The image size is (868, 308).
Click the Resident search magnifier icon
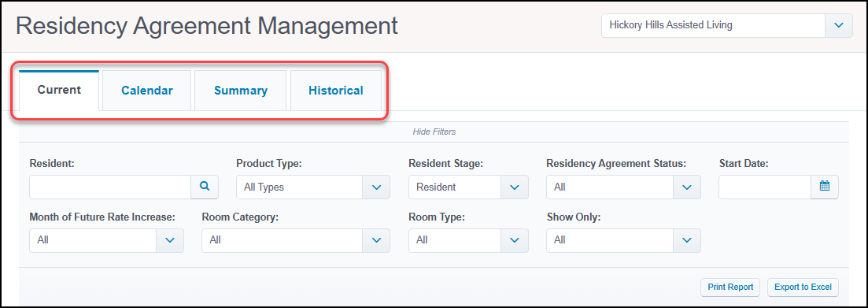click(205, 187)
